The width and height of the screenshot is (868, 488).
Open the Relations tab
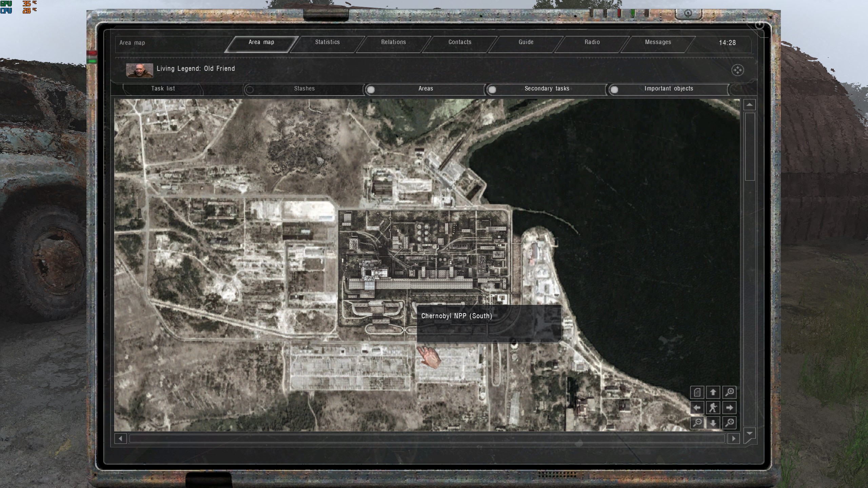point(393,42)
